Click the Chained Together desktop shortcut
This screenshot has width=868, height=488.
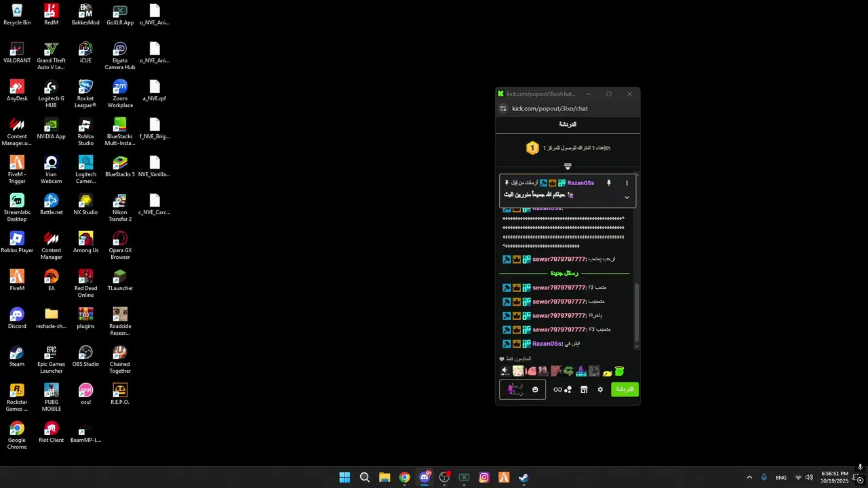(x=120, y=360)
